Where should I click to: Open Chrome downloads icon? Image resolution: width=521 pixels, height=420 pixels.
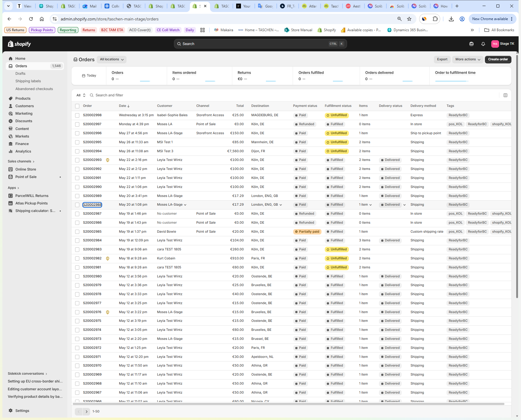(x=451, y=19)
